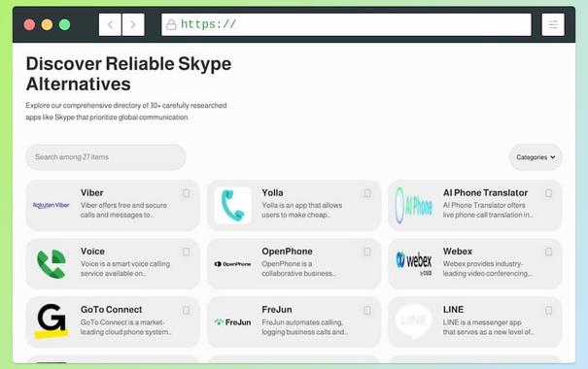Viewport: 588px width, 369px height.
Task: Click the Search among 27 items field
Action: pyautogui.click(x=106, y=157)
